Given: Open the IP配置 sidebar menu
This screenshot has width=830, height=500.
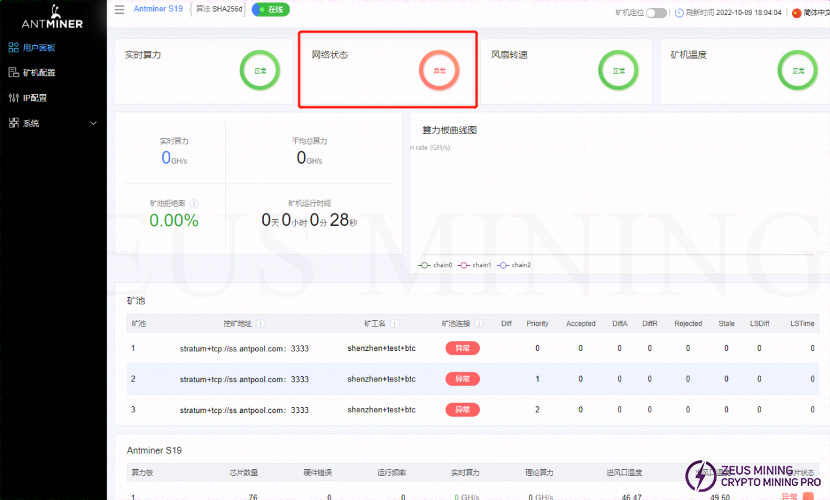Looking at the screenshot, I should coord(35,98).
